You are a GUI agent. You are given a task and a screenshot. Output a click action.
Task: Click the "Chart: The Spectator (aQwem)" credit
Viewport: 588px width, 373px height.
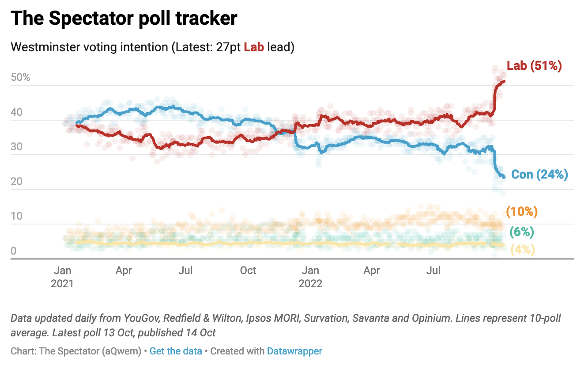[75, 351]
